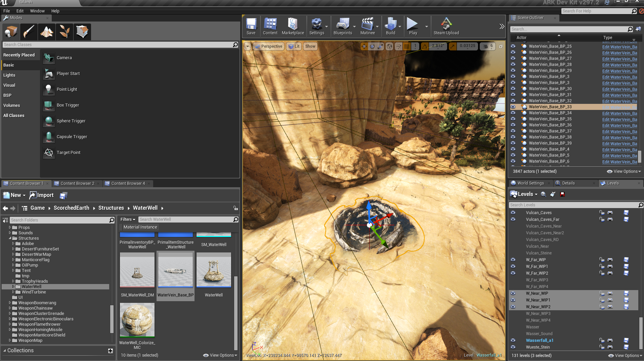Collapse the Structures folder
Screen dimensions: 644x361
pos(10,238)
